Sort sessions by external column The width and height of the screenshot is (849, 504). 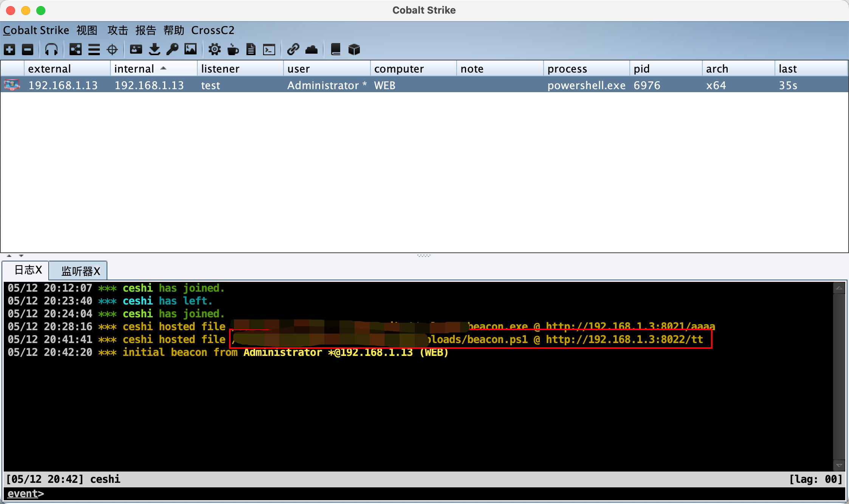[67, 69]
